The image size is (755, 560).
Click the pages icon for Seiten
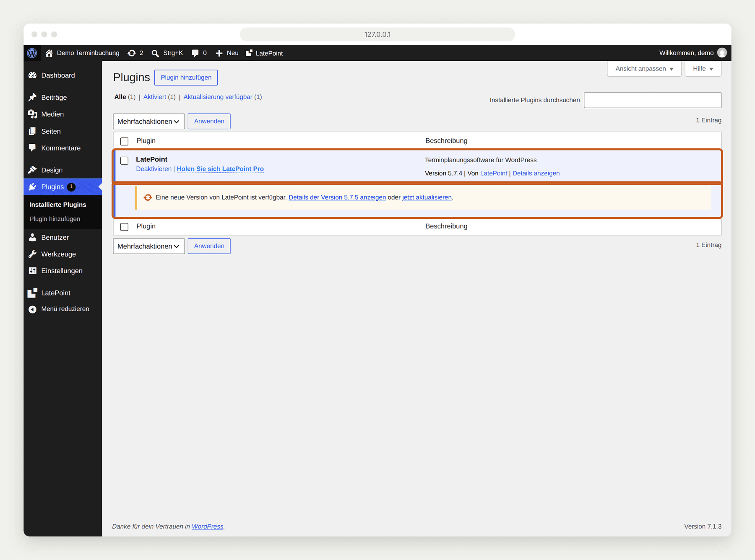[x=33, y=131]
